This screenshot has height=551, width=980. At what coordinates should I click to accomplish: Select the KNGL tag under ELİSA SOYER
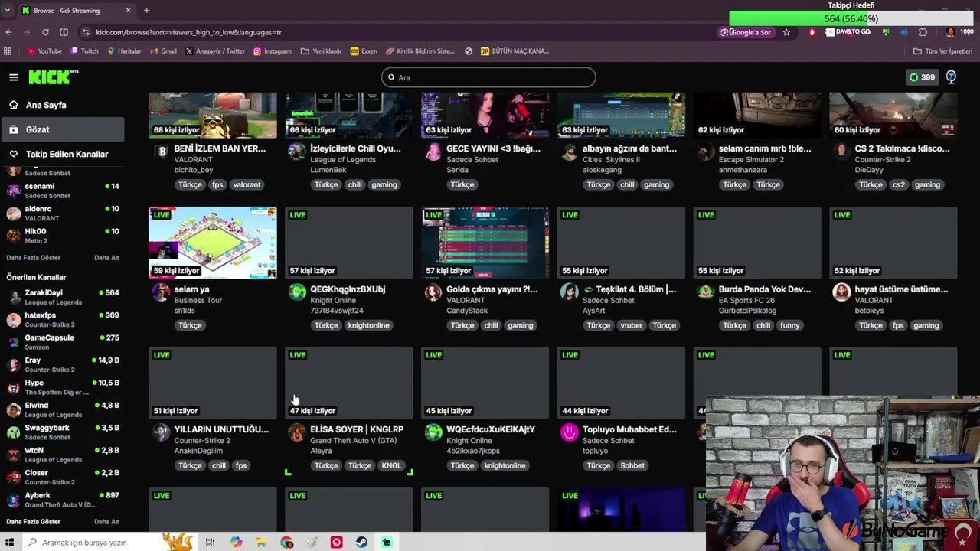(391, 465)
